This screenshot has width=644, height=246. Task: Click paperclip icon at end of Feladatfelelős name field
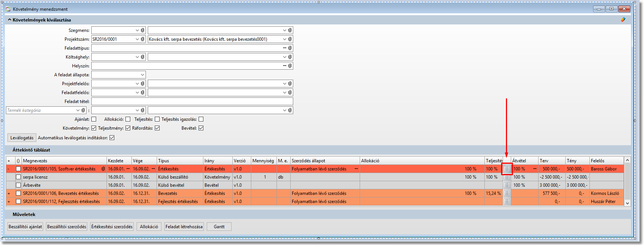pos(290,93)
